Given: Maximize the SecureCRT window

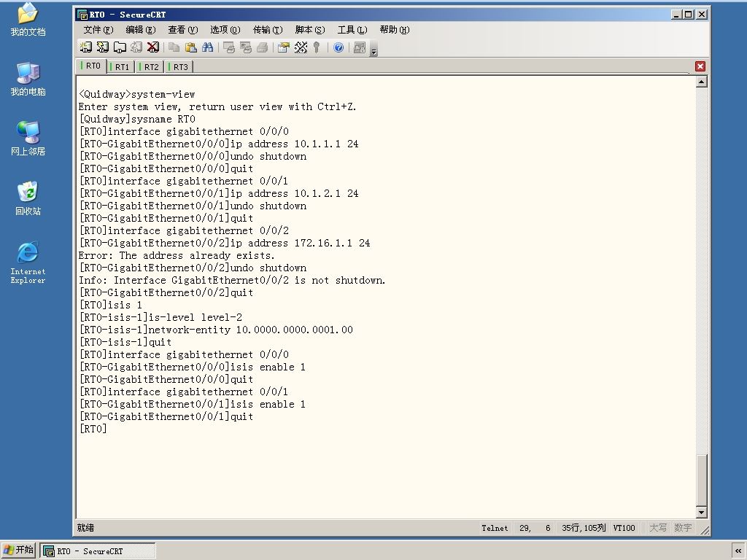Looking at the screenshot, I should click(x=689, y=15).
